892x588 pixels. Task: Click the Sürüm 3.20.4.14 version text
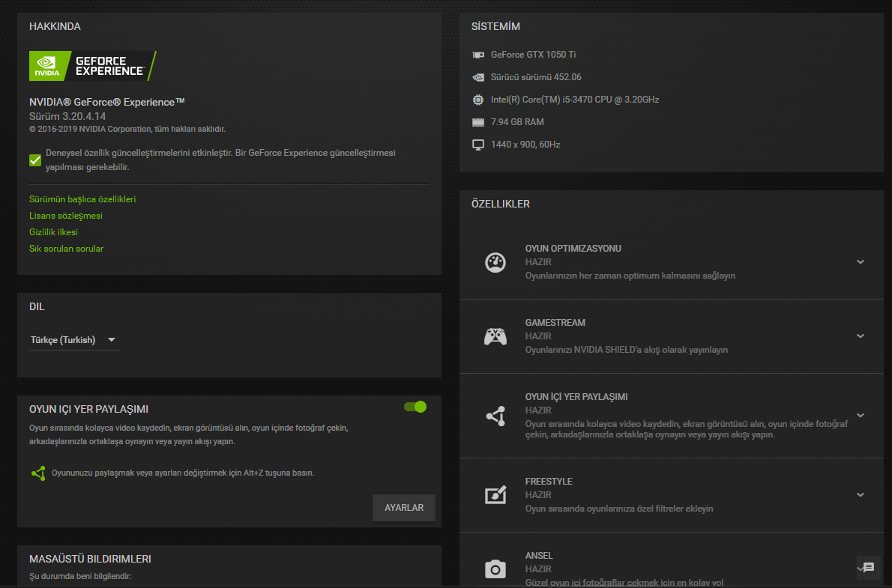(x=67, y=117)
